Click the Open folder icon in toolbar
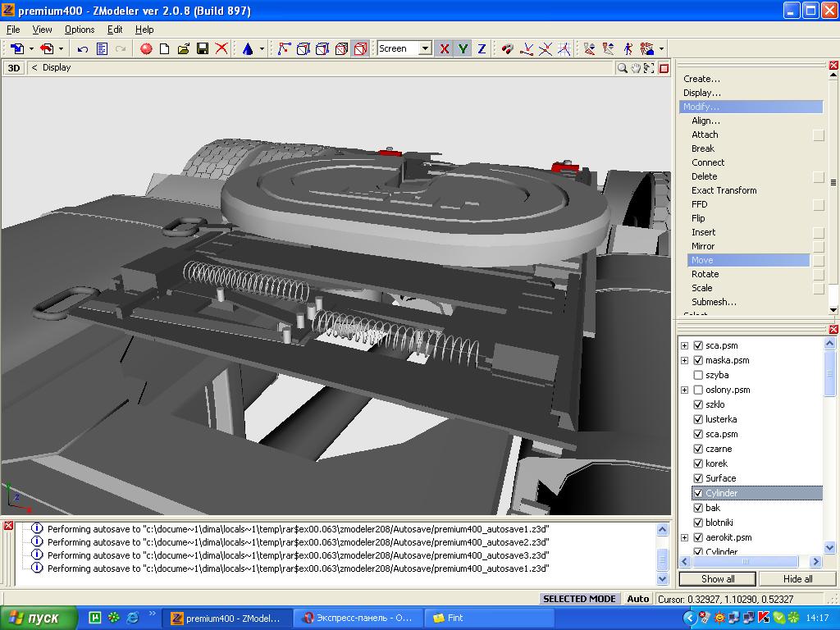840x630 pixels. click(x=184, y=49)
